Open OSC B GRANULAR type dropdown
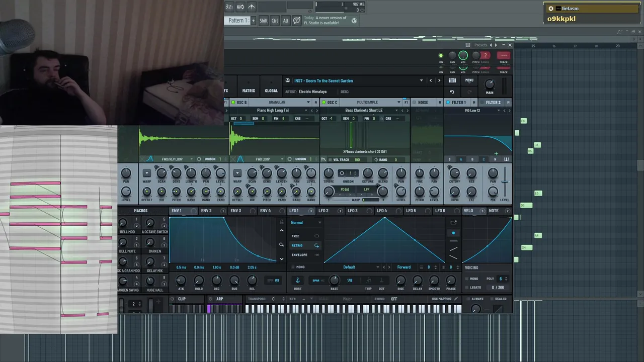 click(308, 103)
